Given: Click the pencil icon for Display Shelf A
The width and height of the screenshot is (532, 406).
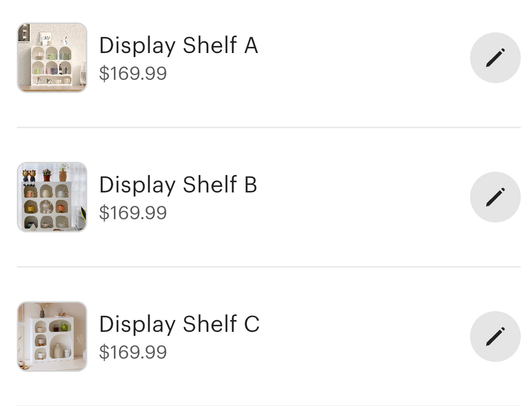Looking at the screenshot, I should coord(495,57).
